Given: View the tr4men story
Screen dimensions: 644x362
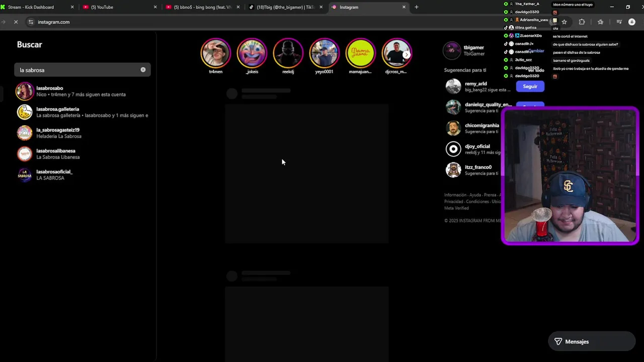Looking at the screenshot, I should pyautogui.click(x=216, y=53).
